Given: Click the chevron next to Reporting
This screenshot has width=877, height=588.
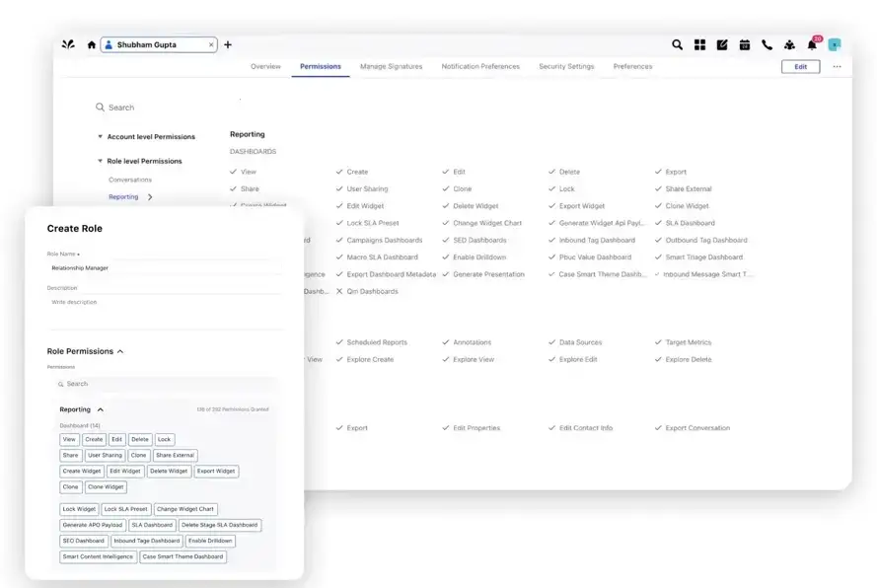Looking at the screenshot, I should (x=150, y=197).
